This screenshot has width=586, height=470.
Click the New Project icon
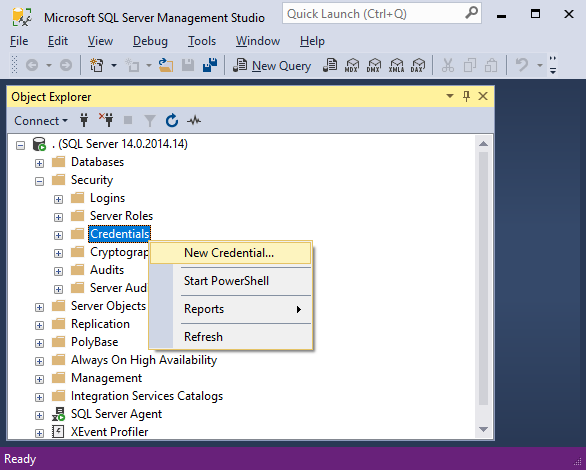pos(97,65)
